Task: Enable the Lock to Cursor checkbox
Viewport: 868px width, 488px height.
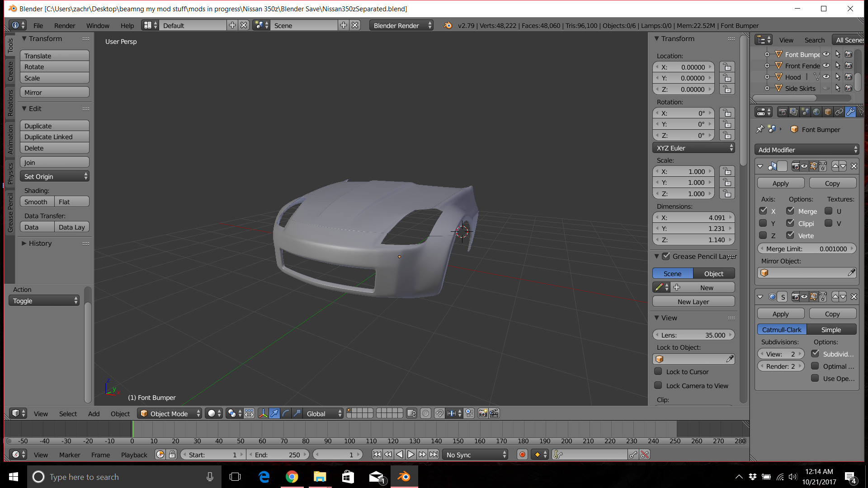Action: pyautogui.click(x=658, y=372)
